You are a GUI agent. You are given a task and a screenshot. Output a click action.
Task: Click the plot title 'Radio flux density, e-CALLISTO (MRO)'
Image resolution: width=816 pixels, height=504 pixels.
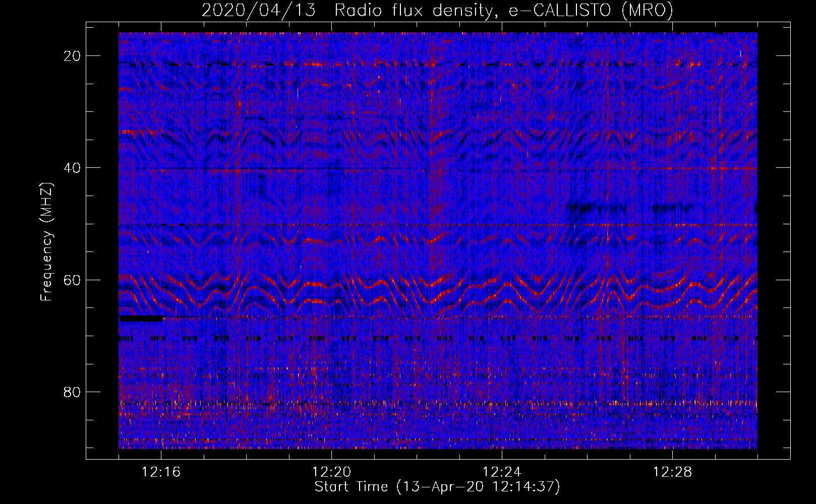[503, 11]
